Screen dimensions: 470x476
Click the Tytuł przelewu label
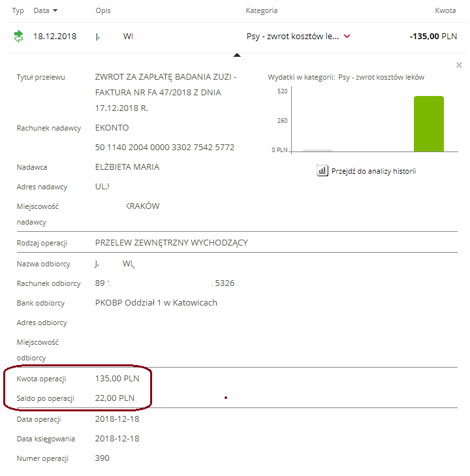click(40, 77)
